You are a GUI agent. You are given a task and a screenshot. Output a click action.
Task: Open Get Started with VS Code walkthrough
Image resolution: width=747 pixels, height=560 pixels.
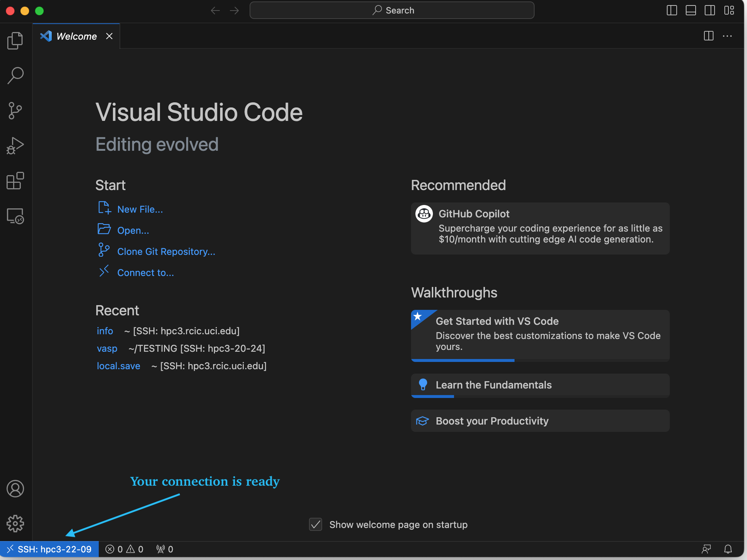pos(540,335)
